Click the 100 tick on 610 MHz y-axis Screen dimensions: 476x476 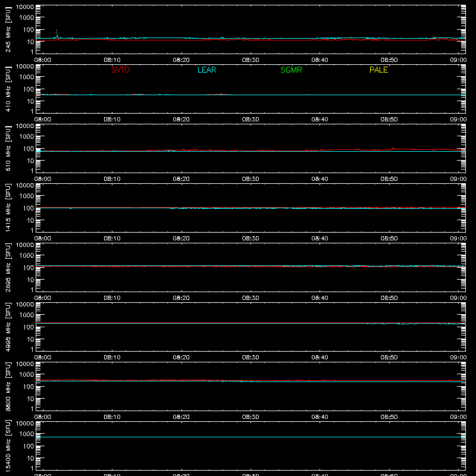(x=29, y=149)
